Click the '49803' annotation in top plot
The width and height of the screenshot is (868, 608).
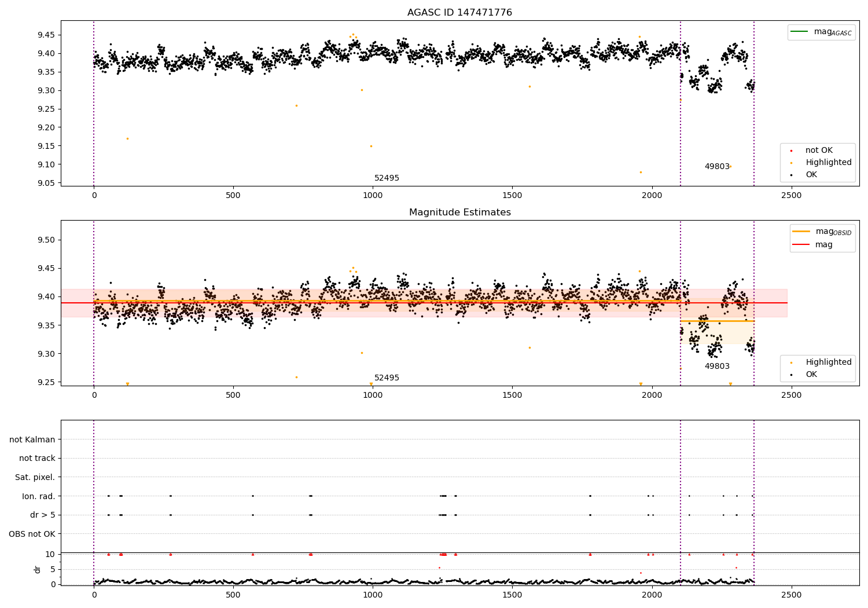pos(717,167)
